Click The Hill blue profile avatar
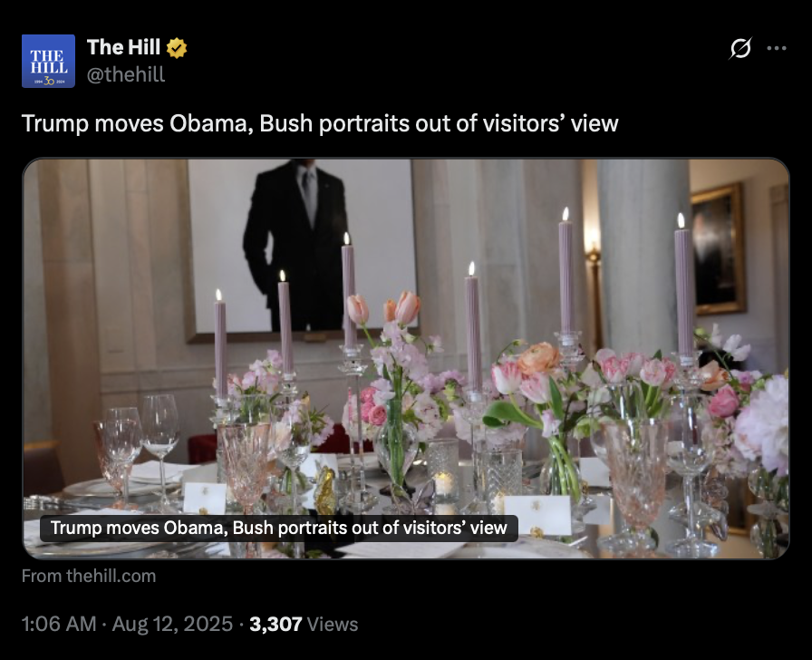The image size is (812, 660). (x=48, y=61)
